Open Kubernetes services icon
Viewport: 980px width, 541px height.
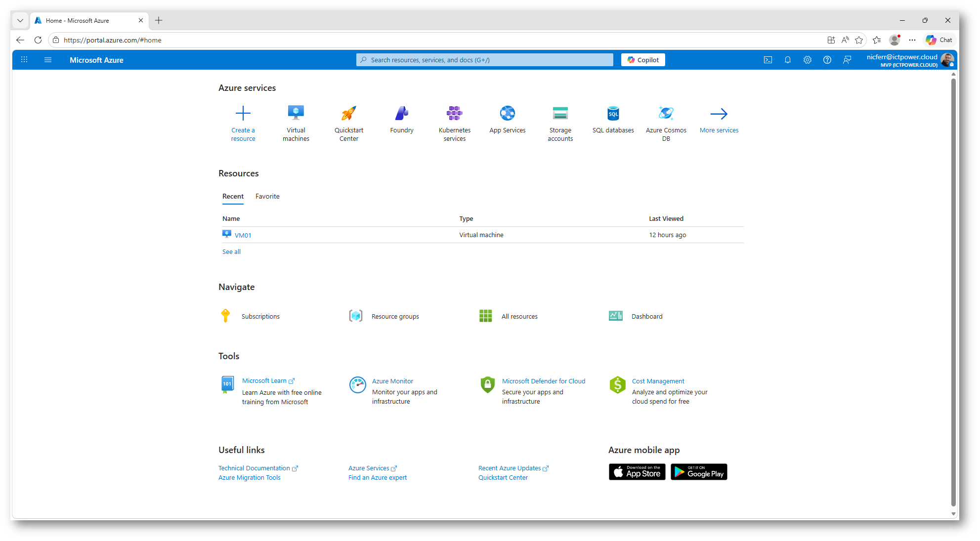click(x=454, y=114)
